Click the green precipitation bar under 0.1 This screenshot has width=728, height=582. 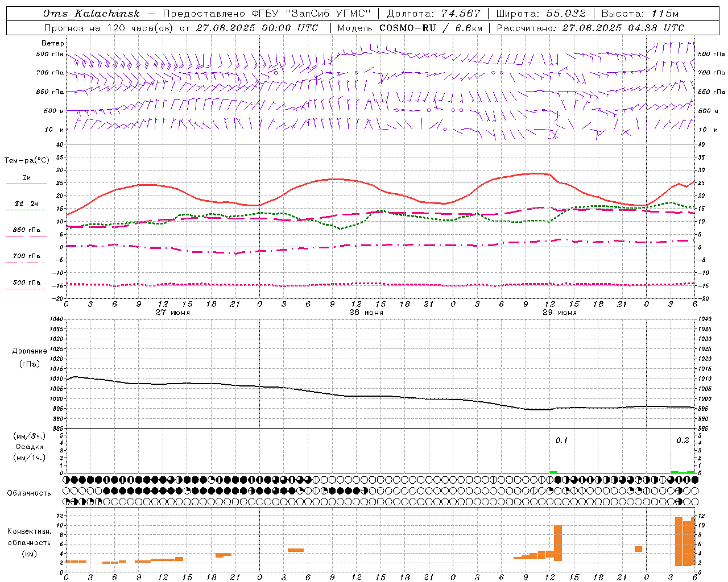(553, 472)
